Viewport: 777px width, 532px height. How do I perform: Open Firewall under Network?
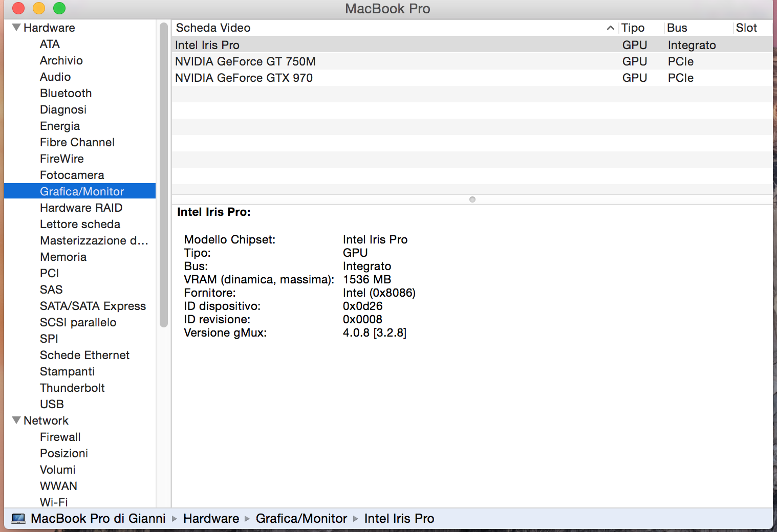point(60,437)
